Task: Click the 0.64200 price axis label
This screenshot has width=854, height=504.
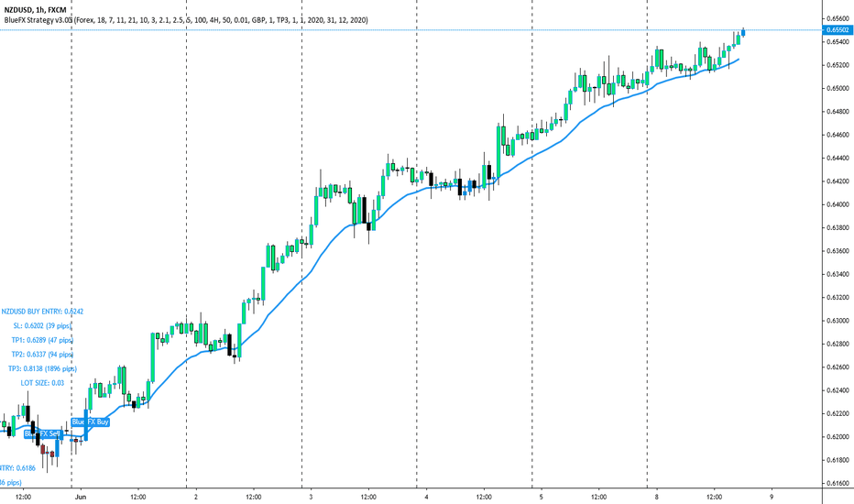Action: click(x=838, y=181)
